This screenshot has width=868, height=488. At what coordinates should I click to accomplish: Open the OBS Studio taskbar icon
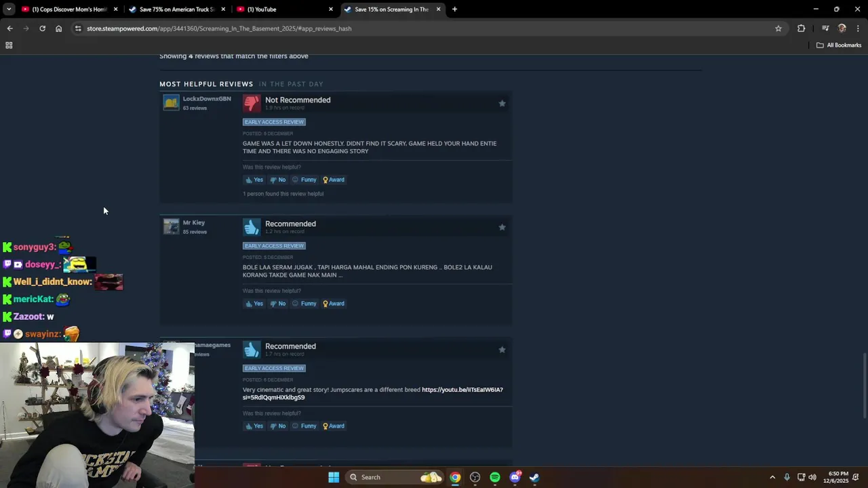click(475, 477)
